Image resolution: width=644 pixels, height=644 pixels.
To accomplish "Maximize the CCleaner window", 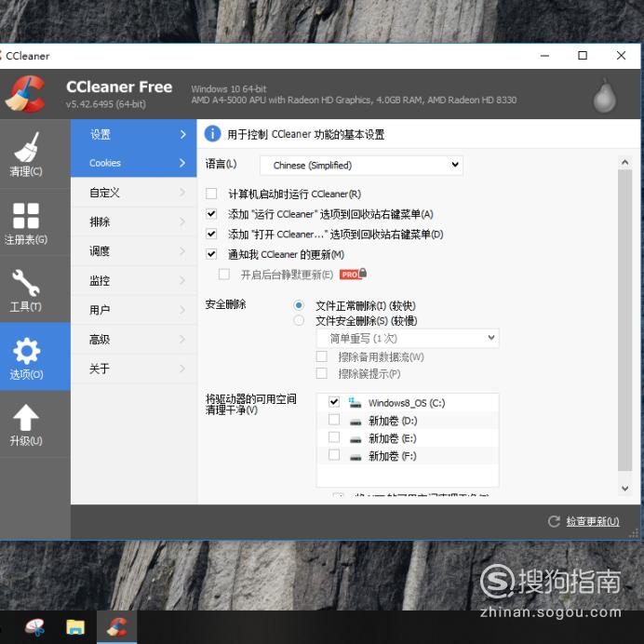I will [583, 56].
